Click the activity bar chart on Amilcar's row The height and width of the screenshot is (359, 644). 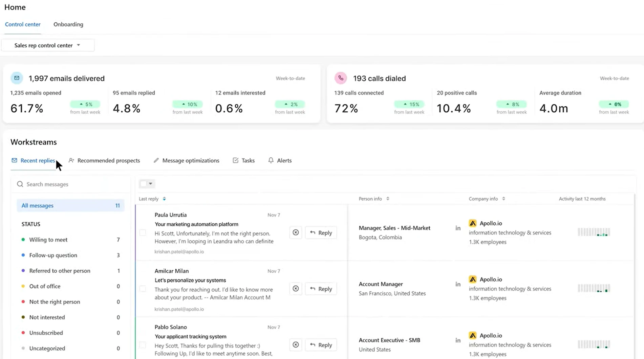(x=594, y=288)
